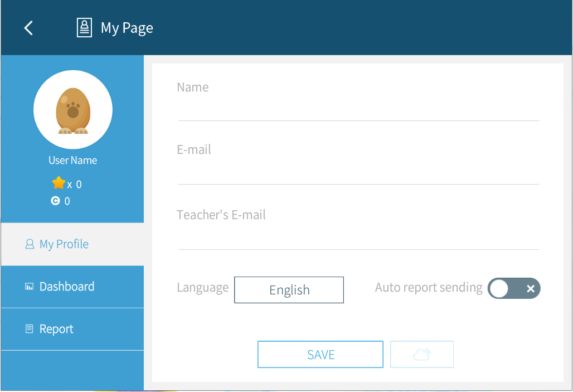
Task: Focus the Name input field
Action: point(358,109)
